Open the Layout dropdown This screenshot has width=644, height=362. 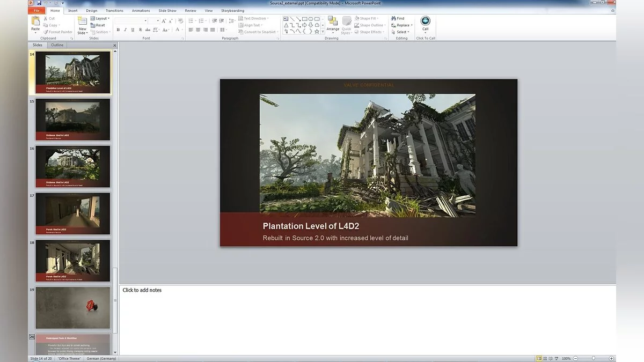click(x=99, y=18)
